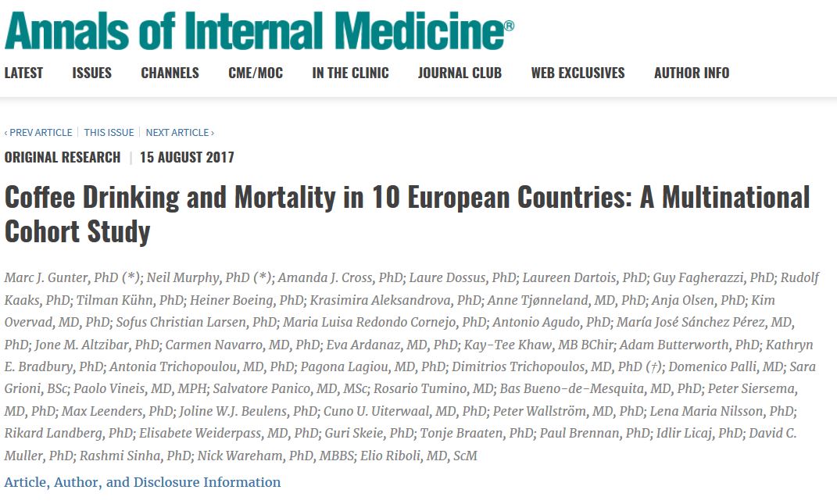
Task: Open WEB EXCLUSIVES page
Action: click(578, 73)
